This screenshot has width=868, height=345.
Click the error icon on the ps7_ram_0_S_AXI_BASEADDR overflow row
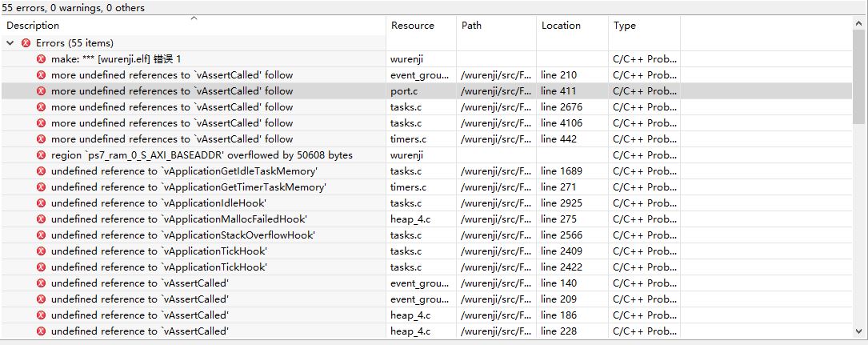click(x=41, y=155)
